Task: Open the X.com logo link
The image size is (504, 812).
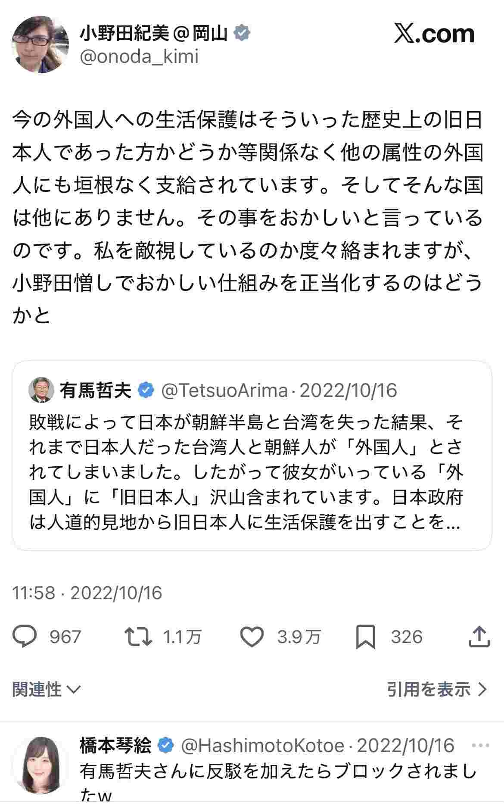Action: (x=434, y=34)
